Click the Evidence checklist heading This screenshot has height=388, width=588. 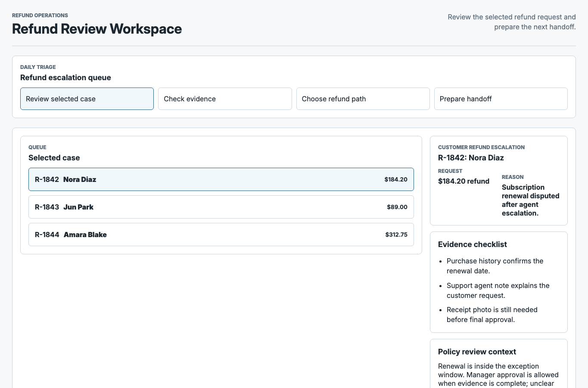[473, 244]
